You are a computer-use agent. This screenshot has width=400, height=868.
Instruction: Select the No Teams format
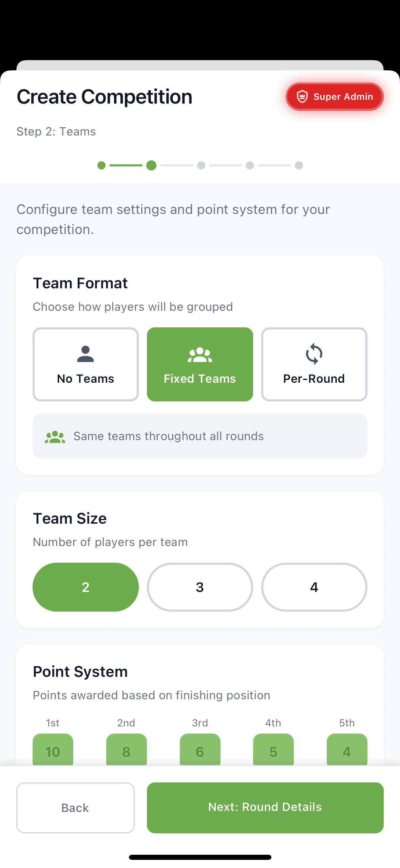pos(85,364)
